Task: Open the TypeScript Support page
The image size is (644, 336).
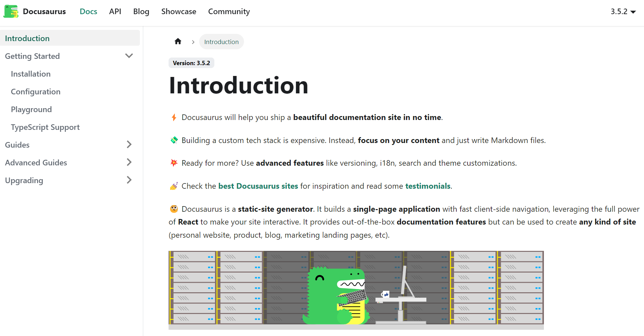Action: 45,127
